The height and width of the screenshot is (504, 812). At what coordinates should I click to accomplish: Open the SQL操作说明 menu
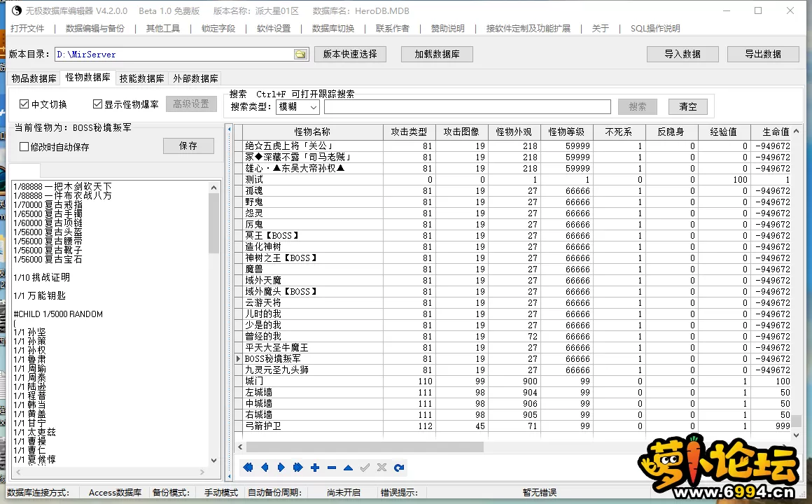[x=655, y=29]
